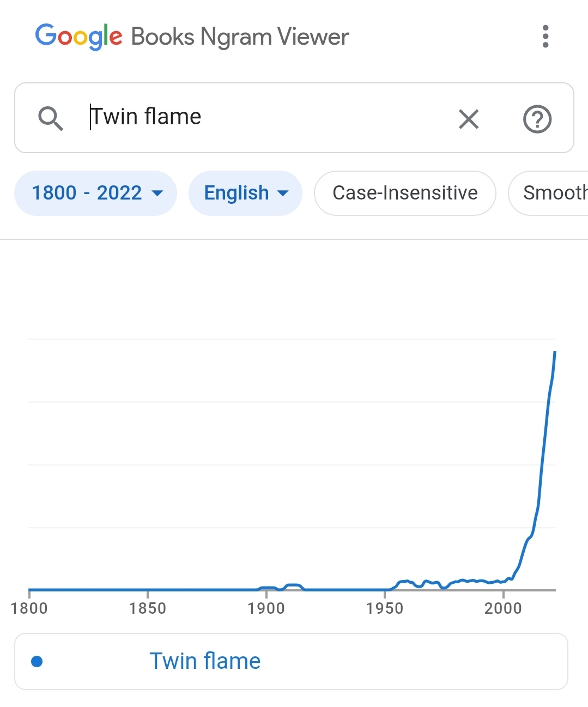Expand the 1800 - 2022 year range dropdown

[96, 193]
